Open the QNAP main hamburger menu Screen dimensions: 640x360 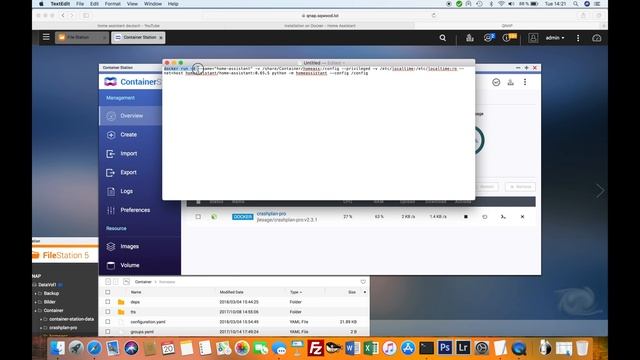(x=46, y=37)
